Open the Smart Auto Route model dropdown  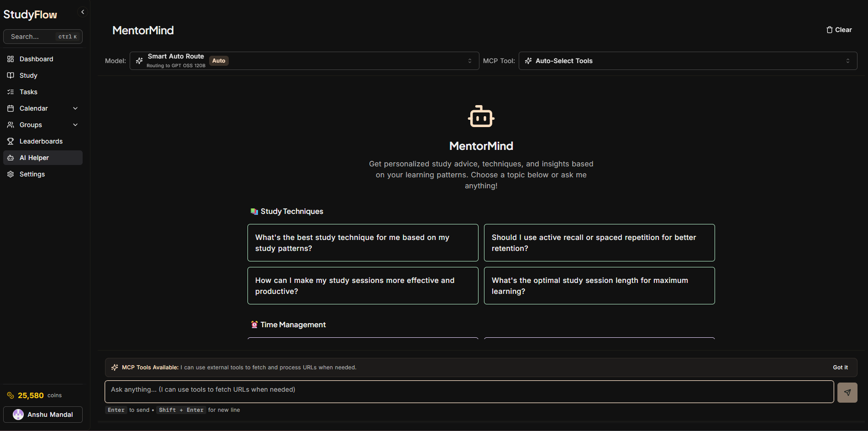pos(305,60)
